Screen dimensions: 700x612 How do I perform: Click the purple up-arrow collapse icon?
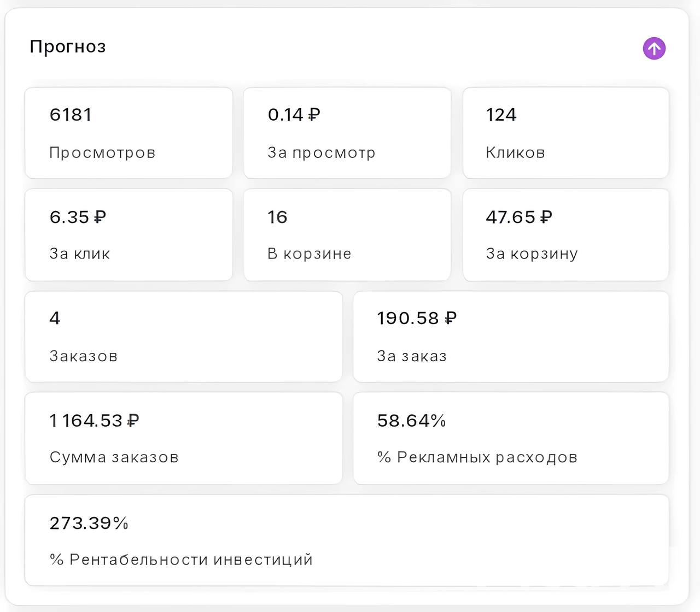point(654,49)
